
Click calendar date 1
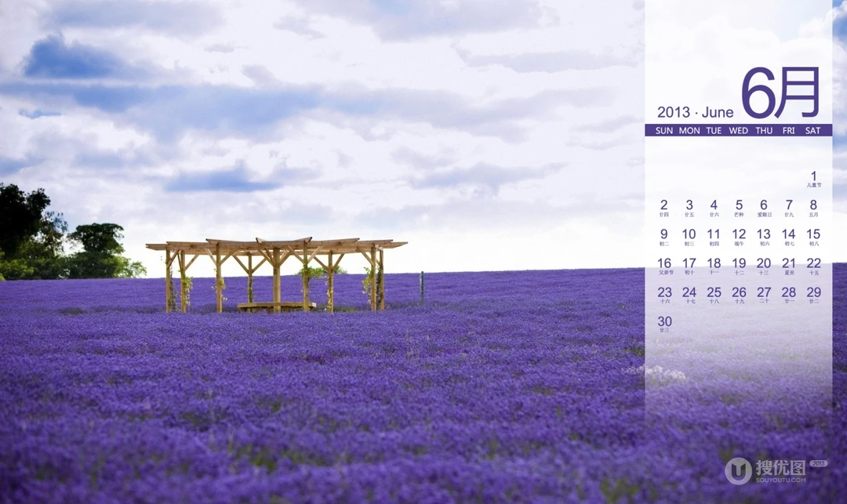tap(814, 179)
